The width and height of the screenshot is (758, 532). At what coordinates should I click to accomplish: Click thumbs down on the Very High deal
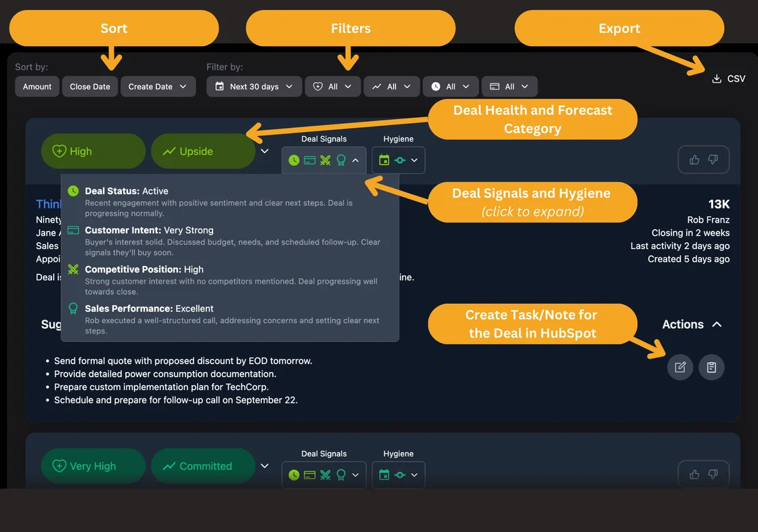tap(713, 474)
